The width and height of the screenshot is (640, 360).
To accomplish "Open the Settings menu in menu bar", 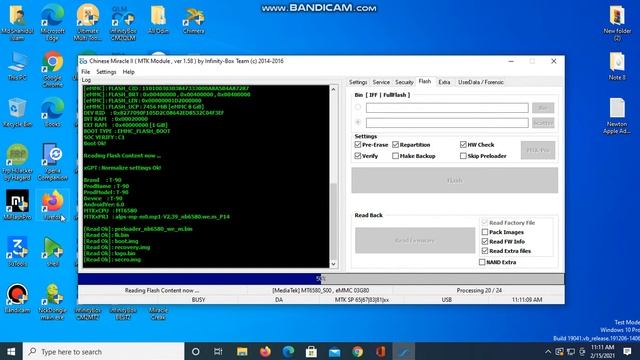I will tap(106, 72).
